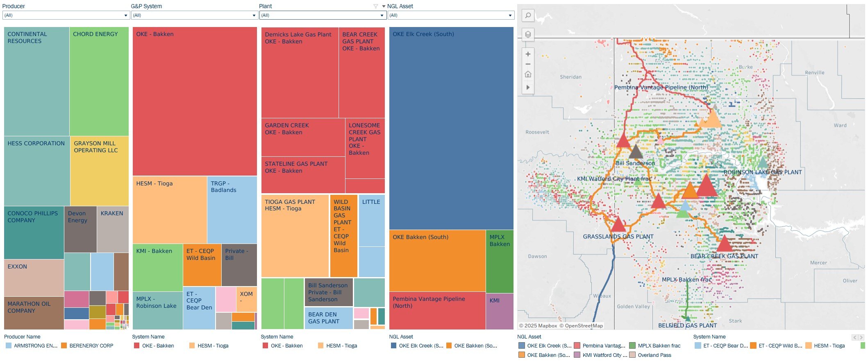The height and width of the screenshot is (361, 868).
Task: Select the MPLX - Robinson Lake tile
Action: (x=158, y=311)
